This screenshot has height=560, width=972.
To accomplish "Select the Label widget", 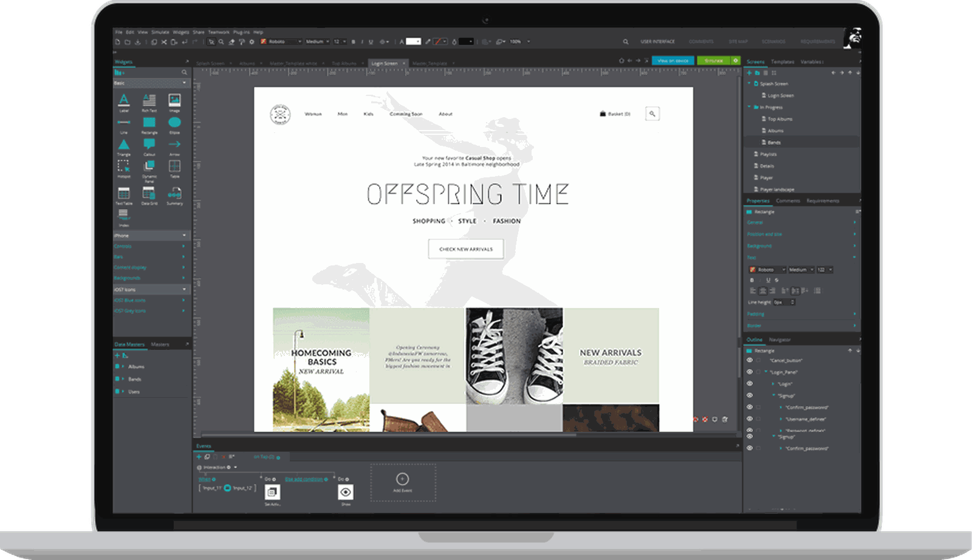I will (124, 102).
